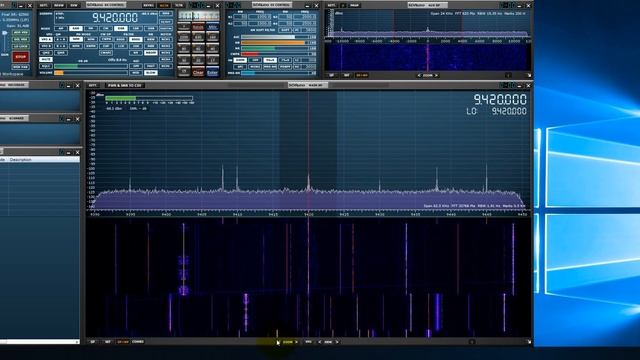The image size is (640, 360).
Task: Toggle LO LOCK in the Main panel
Action: (20, 46)
